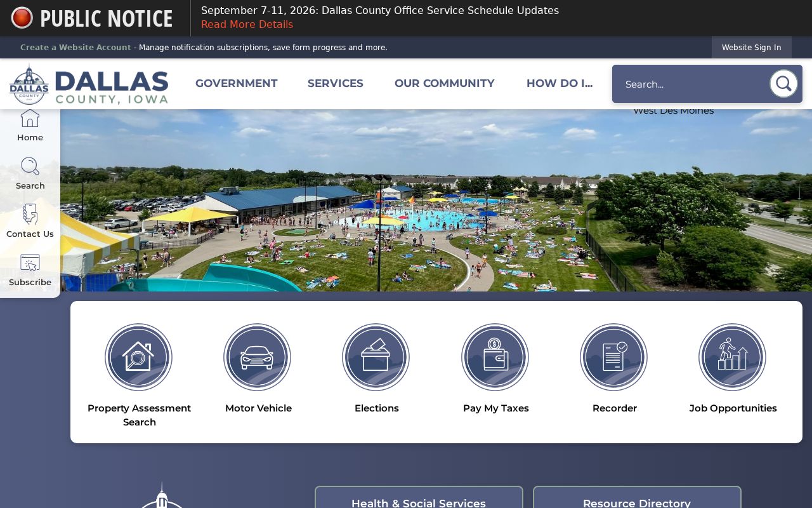The width and height of the screenshot is (812, 508).
Task: Click the Subscribe label in the sidebar
Action: pyautogui.click(x=30, y=282)
